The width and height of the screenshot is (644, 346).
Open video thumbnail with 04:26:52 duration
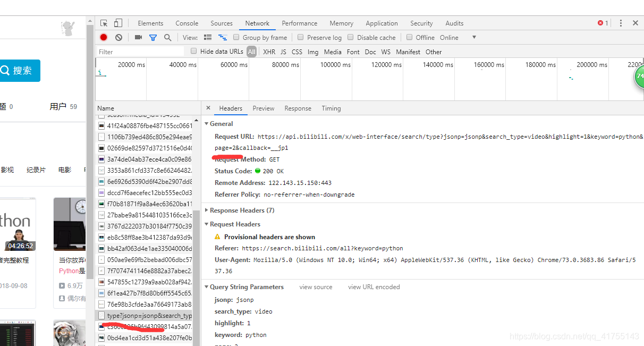tap(18, 225)
